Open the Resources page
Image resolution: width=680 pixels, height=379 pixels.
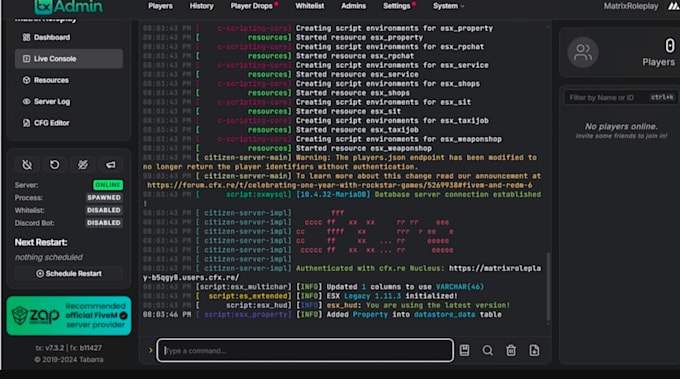pos(69,80)
